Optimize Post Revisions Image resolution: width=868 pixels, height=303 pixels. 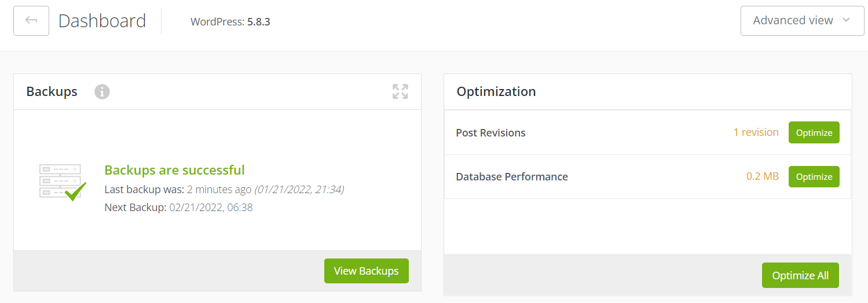814,132
